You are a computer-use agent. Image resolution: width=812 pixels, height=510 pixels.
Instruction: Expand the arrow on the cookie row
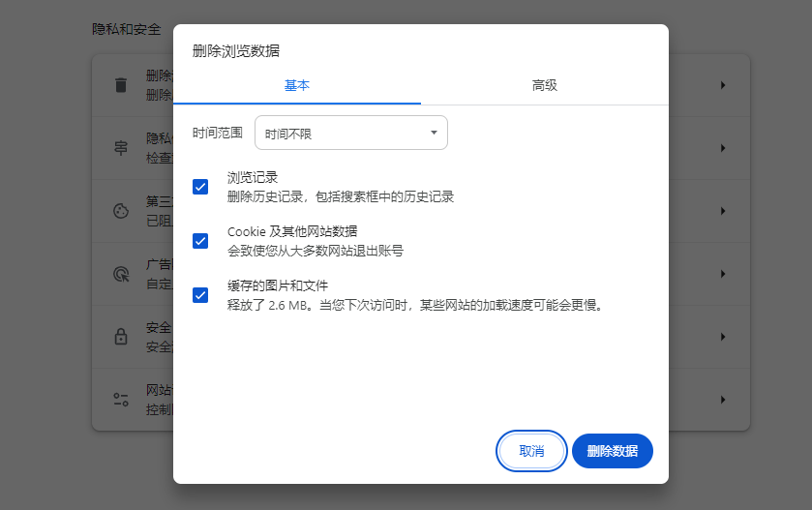pyautogui.click(x=723, y=211)
